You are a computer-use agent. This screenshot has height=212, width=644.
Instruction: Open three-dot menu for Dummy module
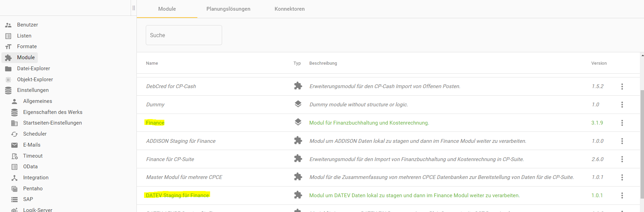coord(622,105)
